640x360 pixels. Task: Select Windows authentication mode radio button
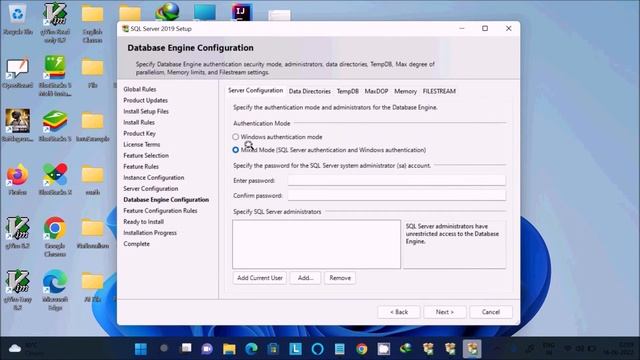coord(236,137)
